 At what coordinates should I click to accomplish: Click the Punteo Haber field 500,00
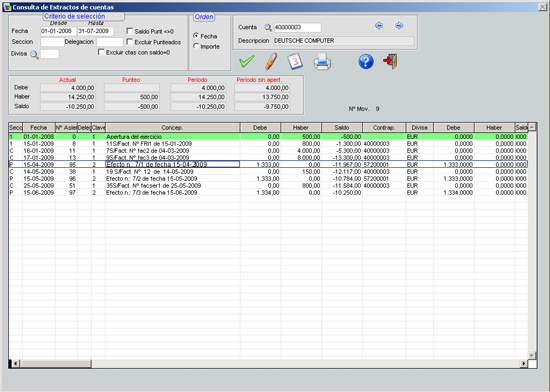coord(132,97)
